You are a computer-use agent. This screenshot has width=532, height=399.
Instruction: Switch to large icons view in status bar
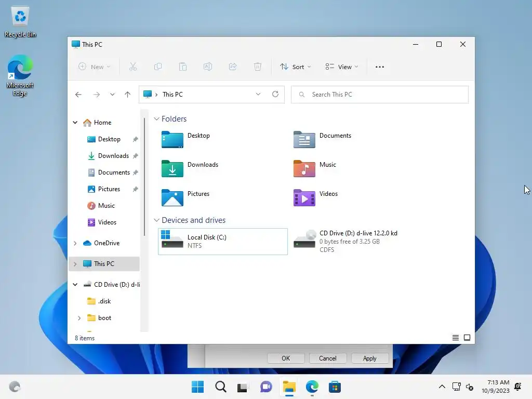click(x=467, y=338)
